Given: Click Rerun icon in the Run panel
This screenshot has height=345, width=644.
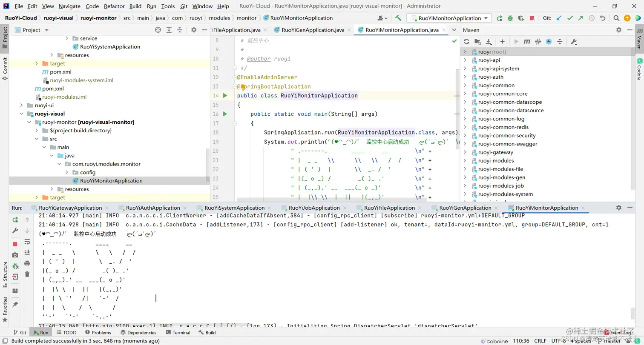Looking at the screenshot, I should coord(15,220).
